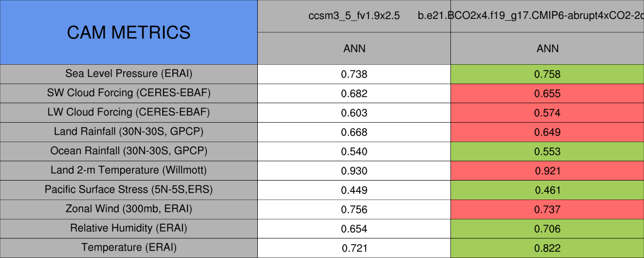Select the 0.449 Pacific surface stress value

click(354, 190)
